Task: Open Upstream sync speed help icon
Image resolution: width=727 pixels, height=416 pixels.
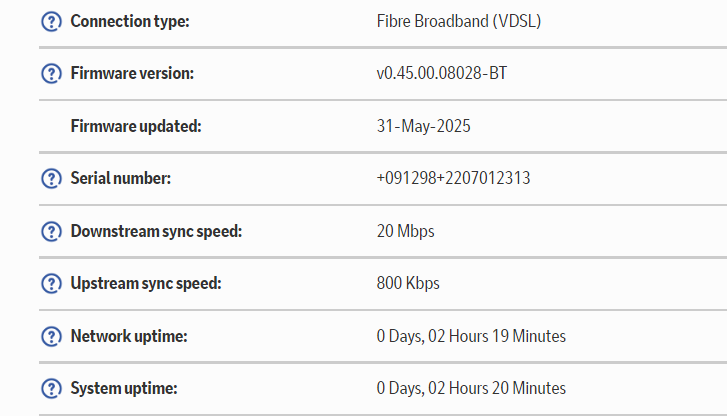Action: pos(51,283)
